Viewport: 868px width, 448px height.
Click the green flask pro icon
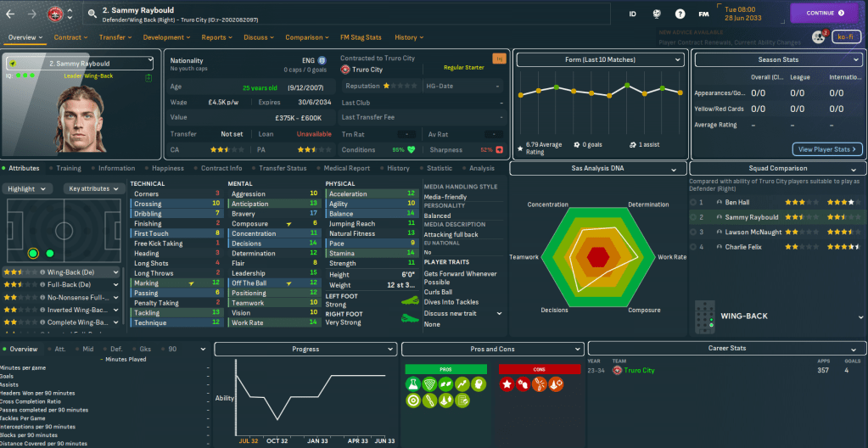413,385
